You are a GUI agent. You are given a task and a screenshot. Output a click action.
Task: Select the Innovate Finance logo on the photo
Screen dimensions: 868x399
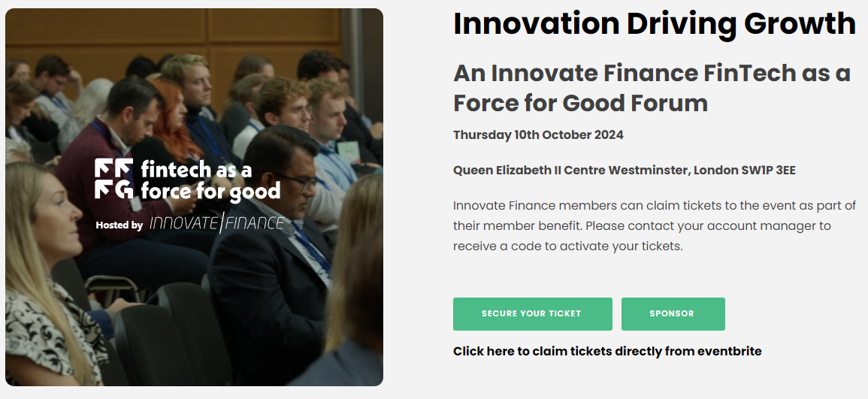(216, 223)
